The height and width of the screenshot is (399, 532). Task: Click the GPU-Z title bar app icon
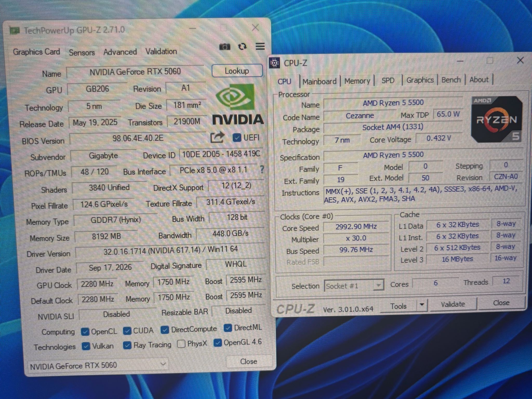(15, 31)
